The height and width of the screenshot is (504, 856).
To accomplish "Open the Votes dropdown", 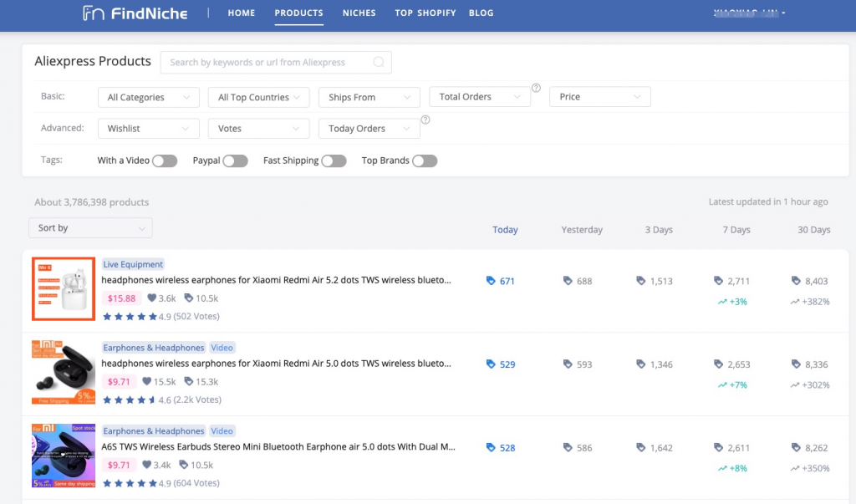I will tap(259, 129).
